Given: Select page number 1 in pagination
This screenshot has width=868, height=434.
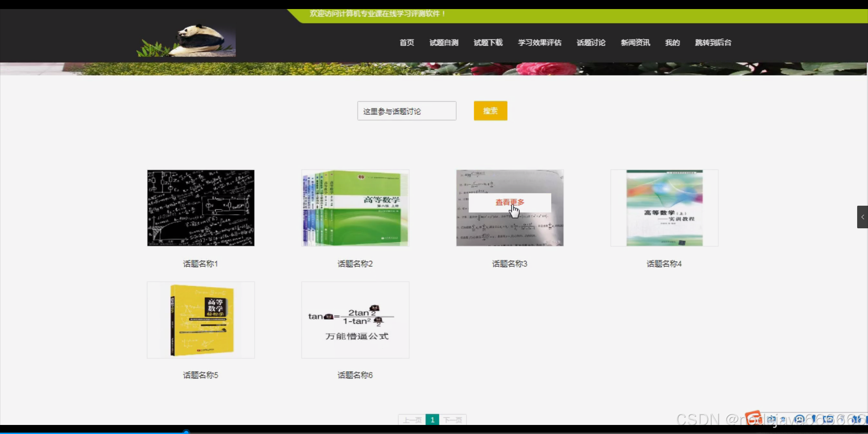Looking at the screenshot, I should 432,420.
